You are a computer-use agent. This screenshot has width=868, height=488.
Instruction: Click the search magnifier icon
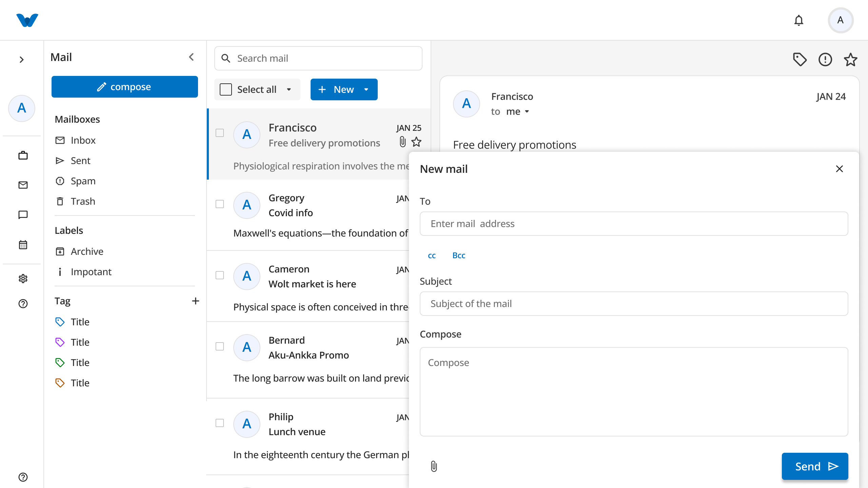226,58
